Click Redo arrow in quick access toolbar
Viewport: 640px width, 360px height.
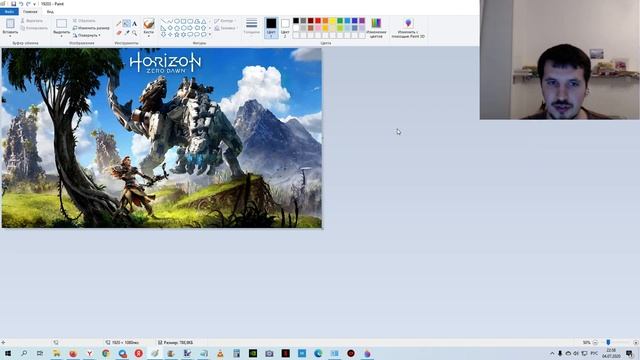point(28,4)
